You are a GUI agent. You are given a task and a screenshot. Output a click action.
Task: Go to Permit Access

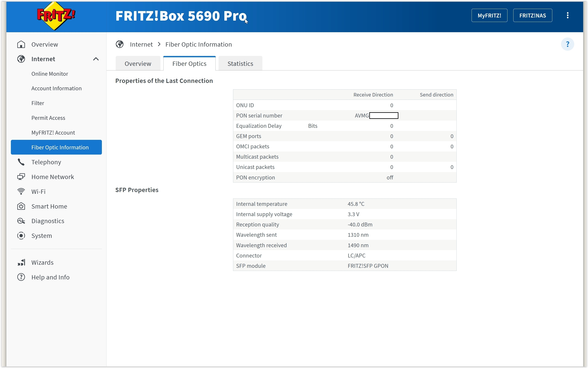click(x=48, y=118)
